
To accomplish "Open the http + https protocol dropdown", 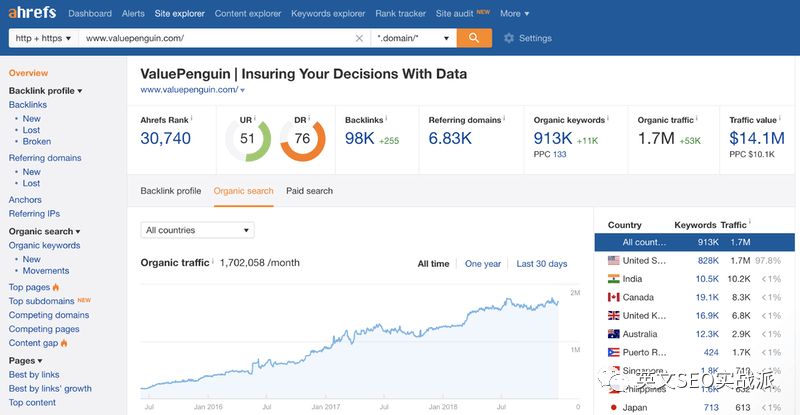I will pyautogui.click(x=43, y=38).
